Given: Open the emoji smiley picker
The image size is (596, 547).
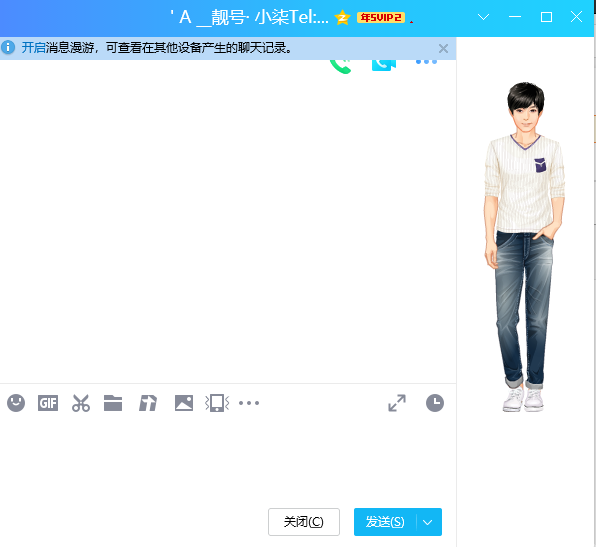Looking at the screenshot, I should pyautogui.click(x=16, y=403).
